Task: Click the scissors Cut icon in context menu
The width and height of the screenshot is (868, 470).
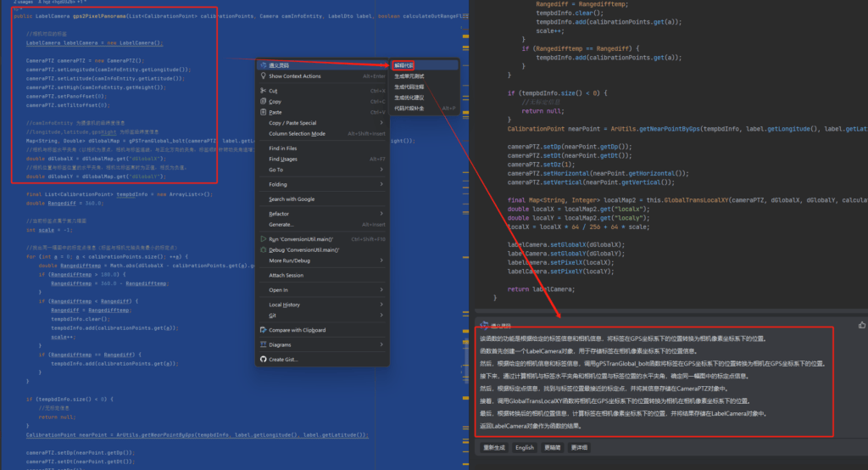Action: [263, 89]
